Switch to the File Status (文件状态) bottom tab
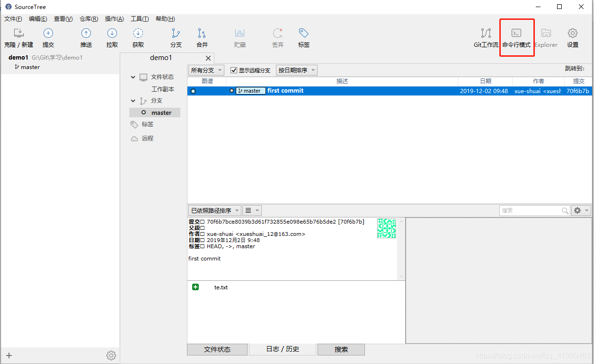Image resolution: width=594 pixels, height=364 pixels. [x=217, y=349]
